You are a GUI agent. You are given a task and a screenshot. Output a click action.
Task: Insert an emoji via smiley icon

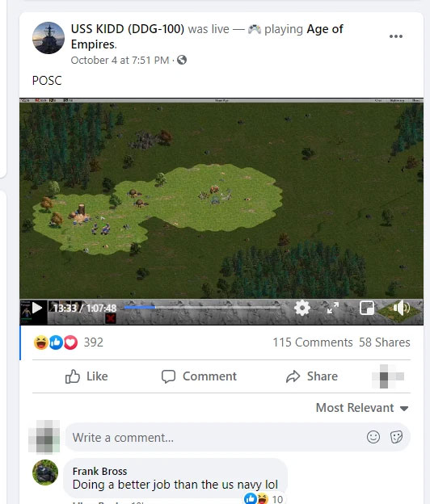(373, 437)
